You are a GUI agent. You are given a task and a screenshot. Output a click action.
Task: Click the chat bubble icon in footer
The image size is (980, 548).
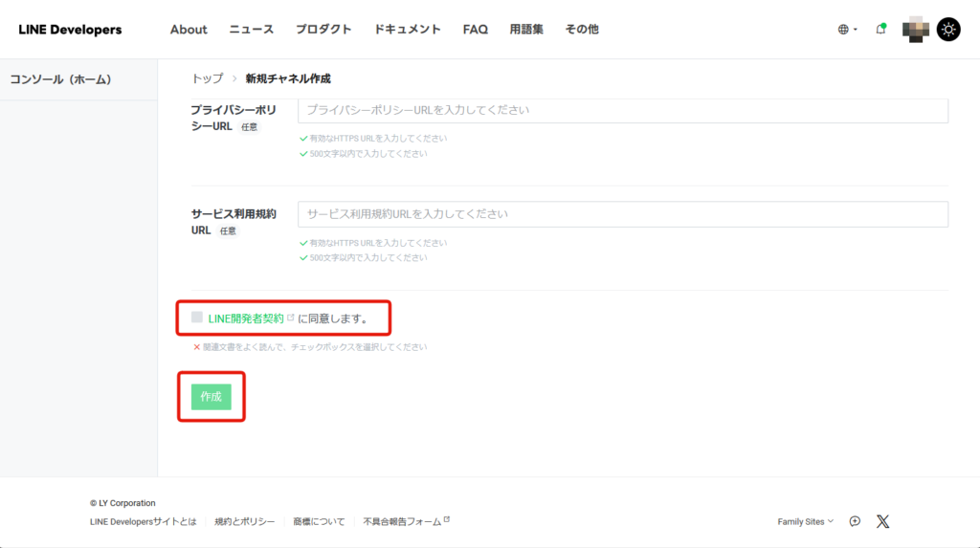click(855, 521)
